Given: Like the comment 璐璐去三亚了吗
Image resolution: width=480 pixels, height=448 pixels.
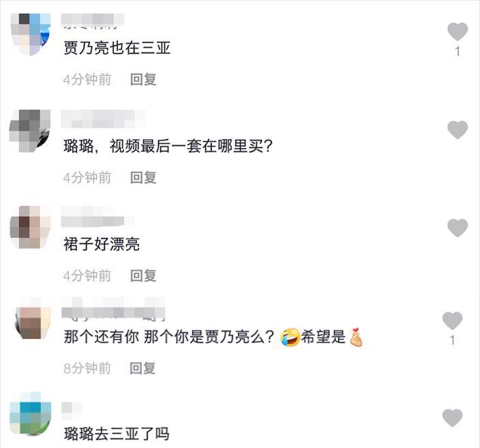Looking at the screenshot, I should click(453, 418).
